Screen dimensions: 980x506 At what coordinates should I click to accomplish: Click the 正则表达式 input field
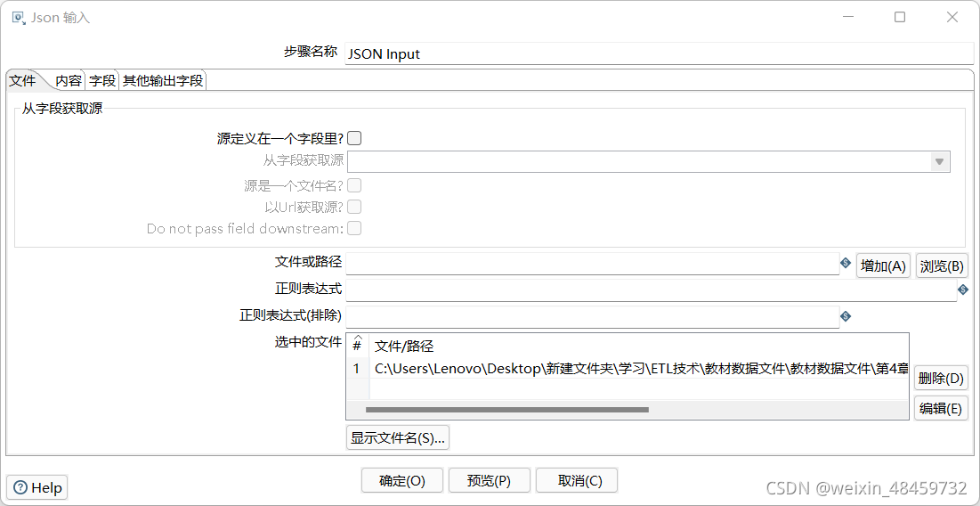[x=652, y=290]
